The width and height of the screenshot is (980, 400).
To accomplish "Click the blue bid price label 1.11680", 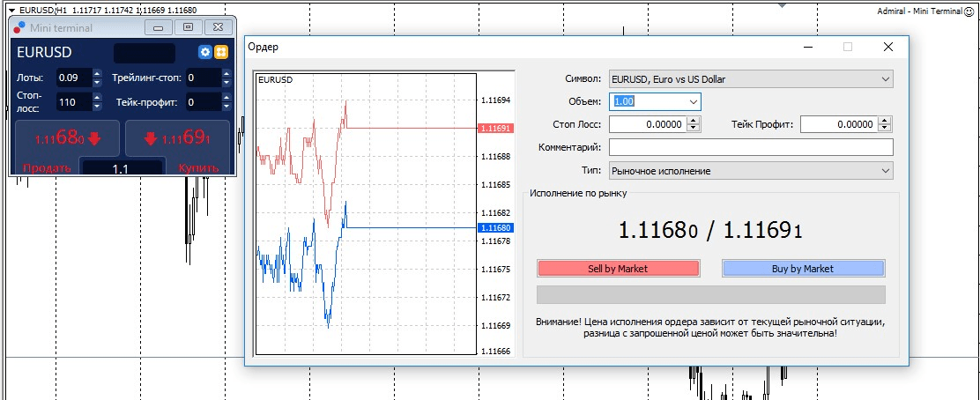I will pos(495,228).
